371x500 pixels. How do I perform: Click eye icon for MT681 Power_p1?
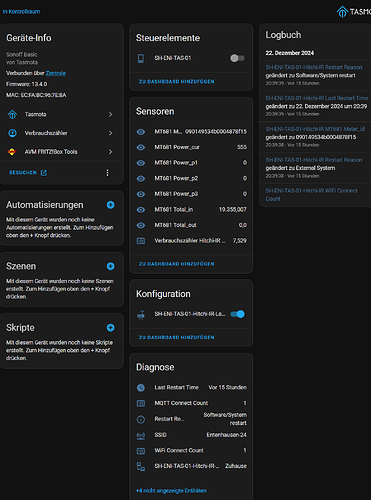coord(141,163)
